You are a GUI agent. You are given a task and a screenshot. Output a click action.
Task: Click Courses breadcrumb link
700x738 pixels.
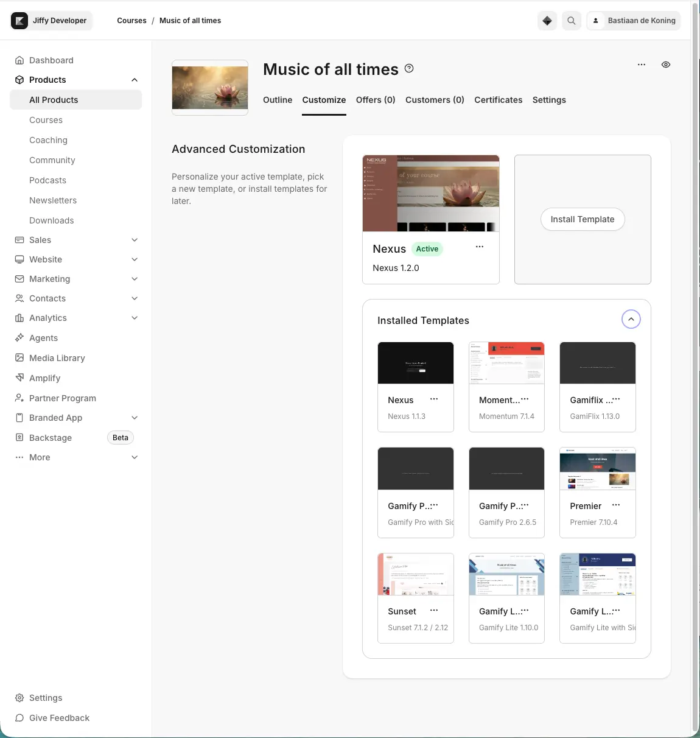131,21
